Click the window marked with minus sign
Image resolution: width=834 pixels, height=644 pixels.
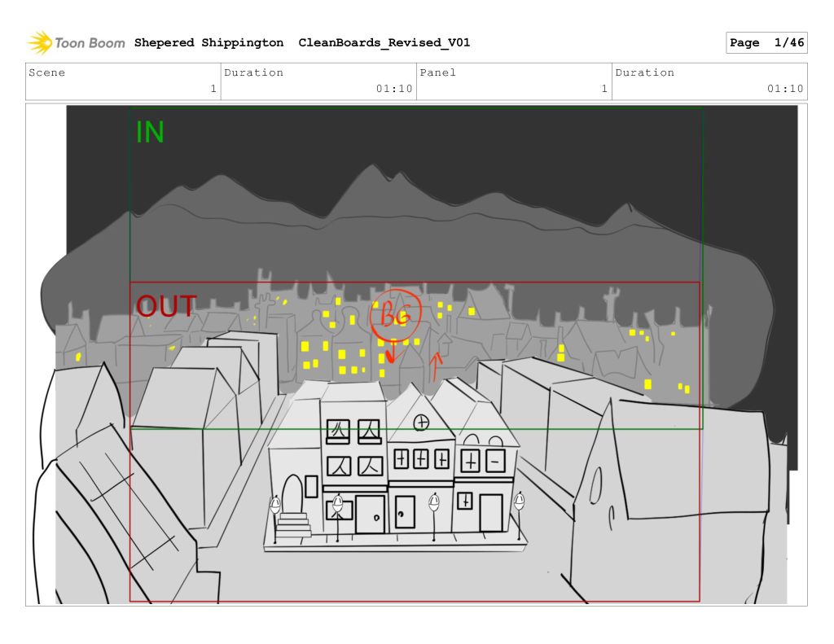click(x=495, y=462)
